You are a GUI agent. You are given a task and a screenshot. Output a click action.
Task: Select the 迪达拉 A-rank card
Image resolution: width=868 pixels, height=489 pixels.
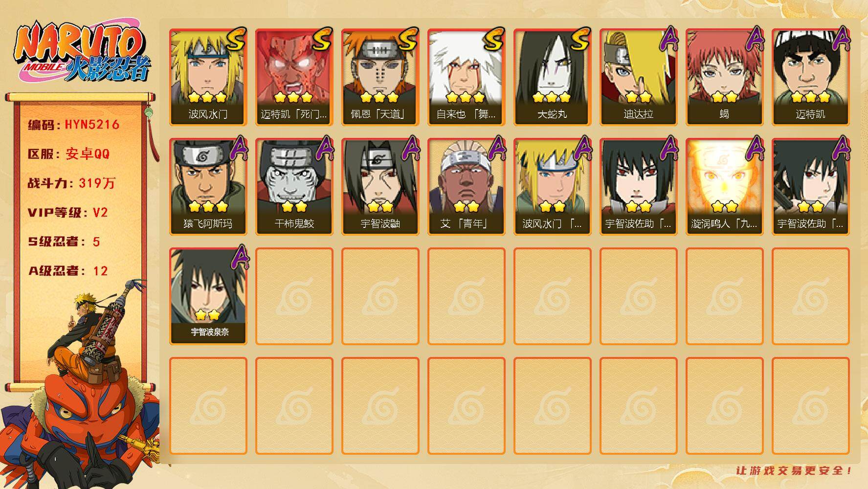coord(638,77)
